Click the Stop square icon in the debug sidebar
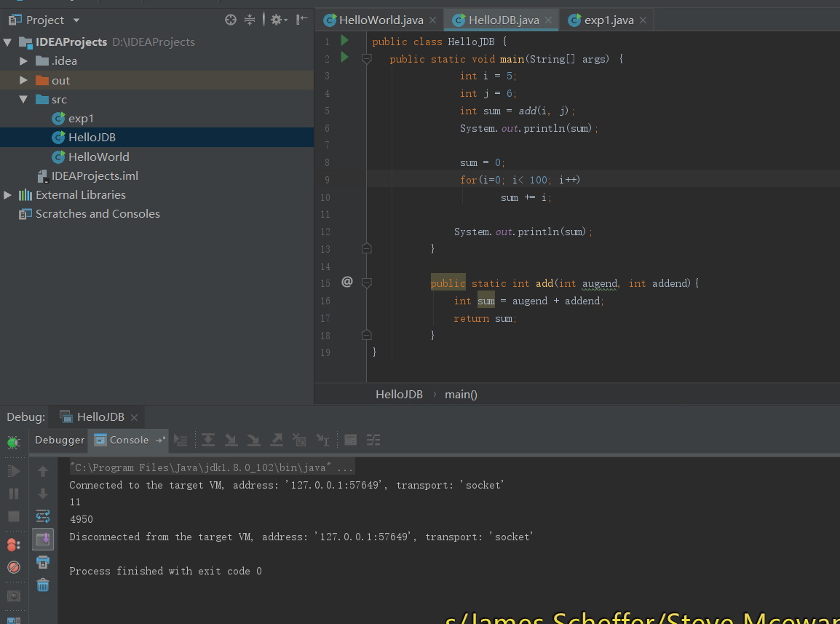 tap(13, 516)
